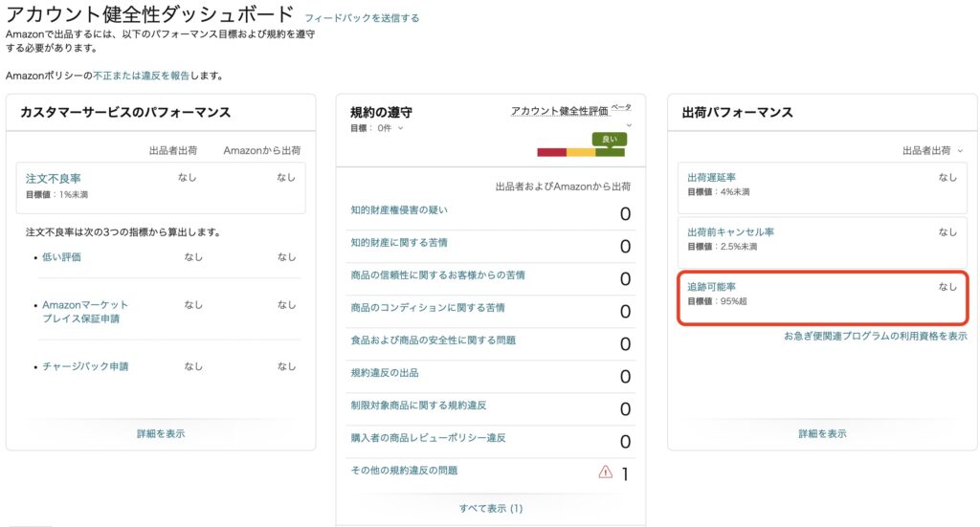The height and width of the screenshot is (527, 980).
Task: Expand the アカウント健全性評価 chevron
Action: point(629,125)
